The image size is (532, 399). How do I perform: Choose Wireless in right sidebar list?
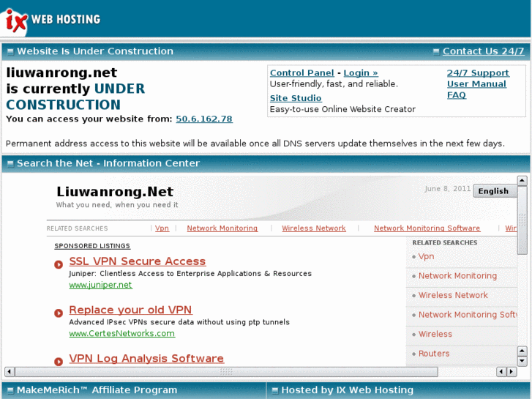click(x=435, y=334)
